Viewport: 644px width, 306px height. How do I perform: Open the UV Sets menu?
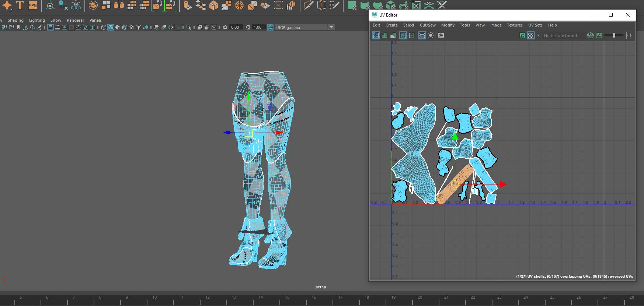point(535,25)
